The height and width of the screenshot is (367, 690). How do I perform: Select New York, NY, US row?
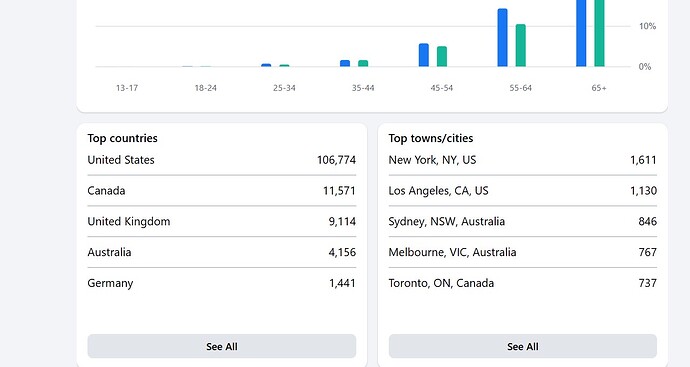(x=522, y=160)
